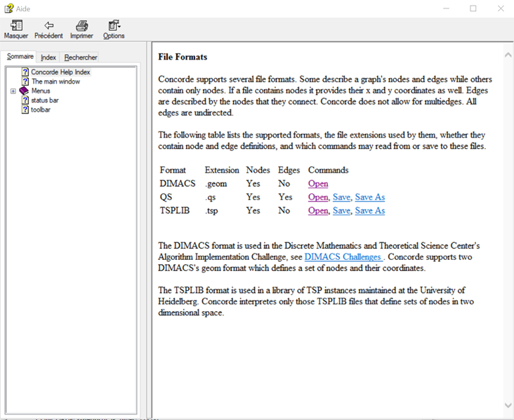Click the TSPLIB format cell

point(174,211)
